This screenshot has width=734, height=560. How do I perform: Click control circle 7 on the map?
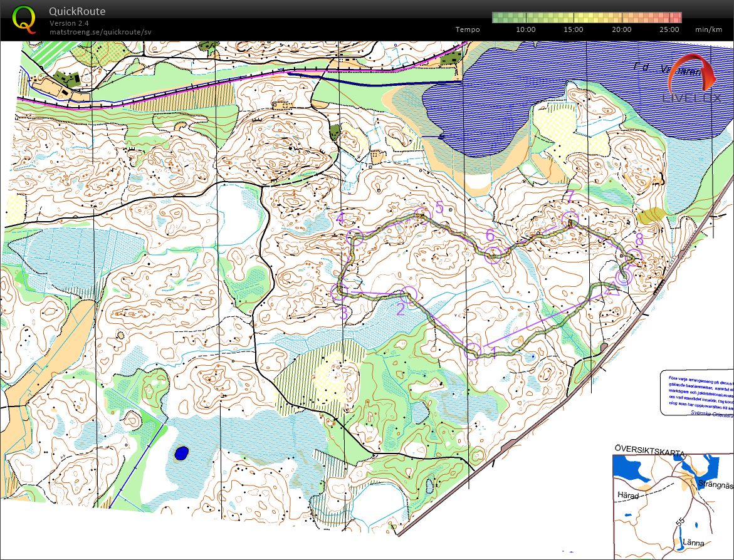tap(570, 219)
